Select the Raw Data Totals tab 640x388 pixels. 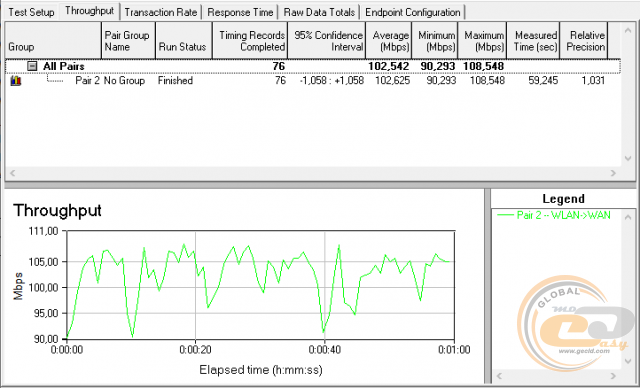(x=319, y=12)
